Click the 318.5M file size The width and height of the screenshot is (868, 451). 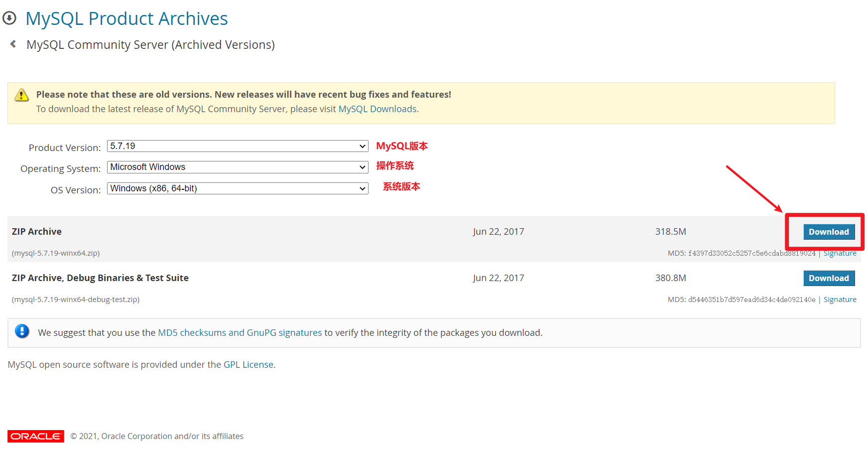click(670, 231)
